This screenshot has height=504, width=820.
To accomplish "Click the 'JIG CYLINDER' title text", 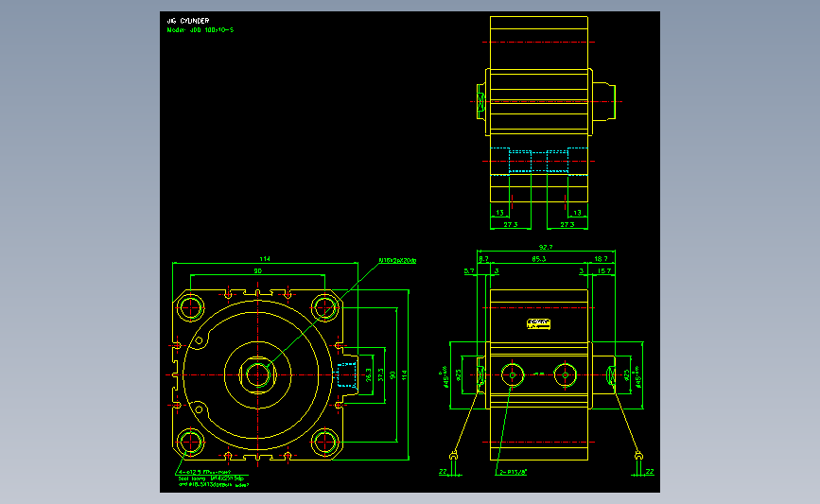I will 188,21.
